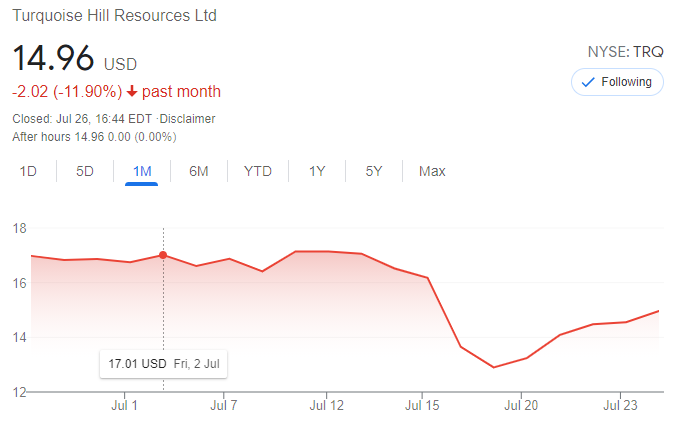Click the -2.02 (-11.90%) change text
The height and width of the screenshot is (428, 695).
pos(67,92)
